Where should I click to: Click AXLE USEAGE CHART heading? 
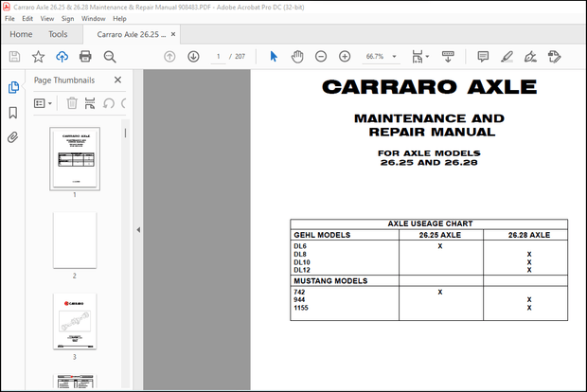[x=430, y=223]
